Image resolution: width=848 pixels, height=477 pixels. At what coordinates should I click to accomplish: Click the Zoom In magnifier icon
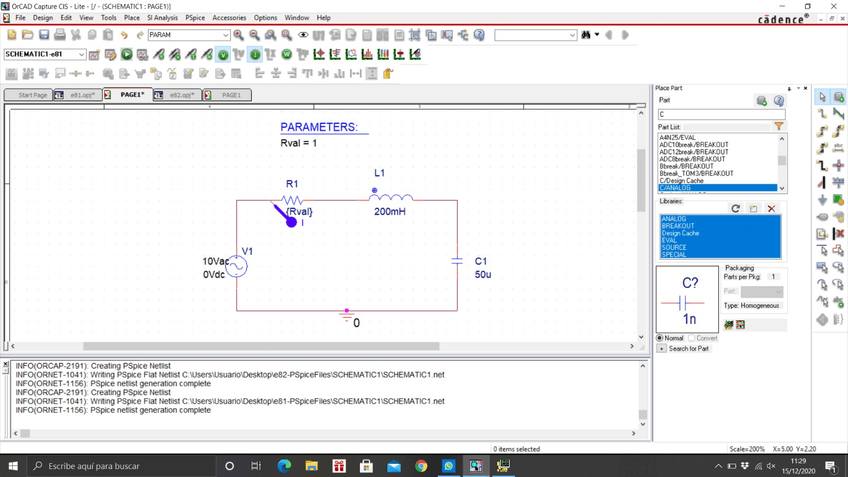pyautogui.click(x=238, y=35)
